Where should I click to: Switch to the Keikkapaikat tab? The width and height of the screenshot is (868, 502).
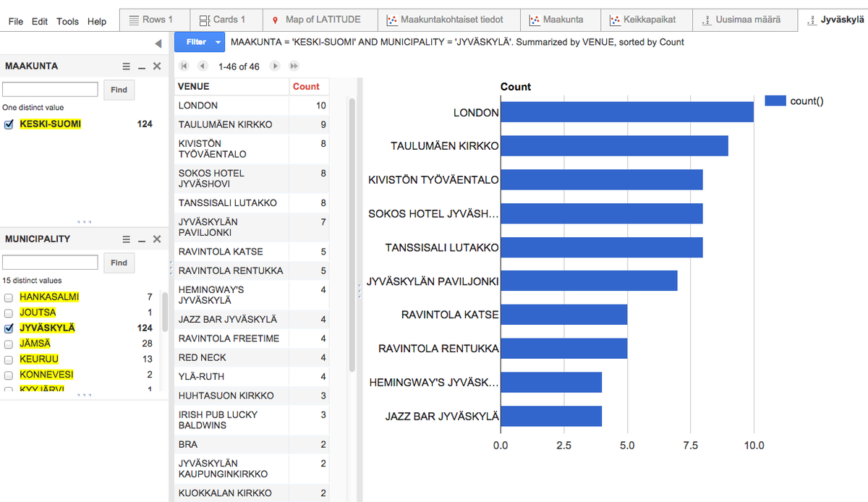[646, 20]
